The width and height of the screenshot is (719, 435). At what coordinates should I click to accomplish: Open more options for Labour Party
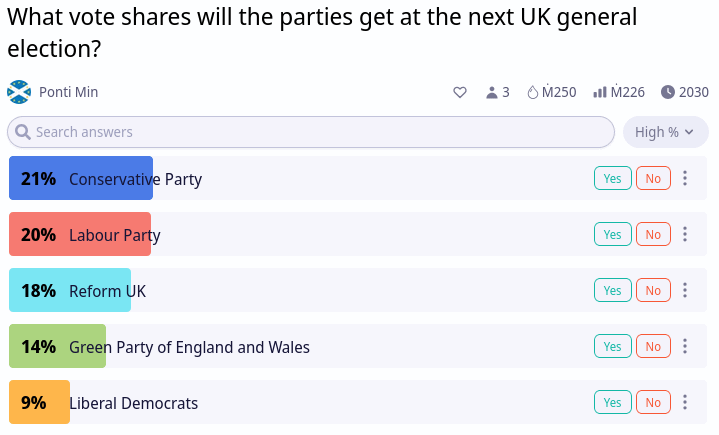point(685,234)
